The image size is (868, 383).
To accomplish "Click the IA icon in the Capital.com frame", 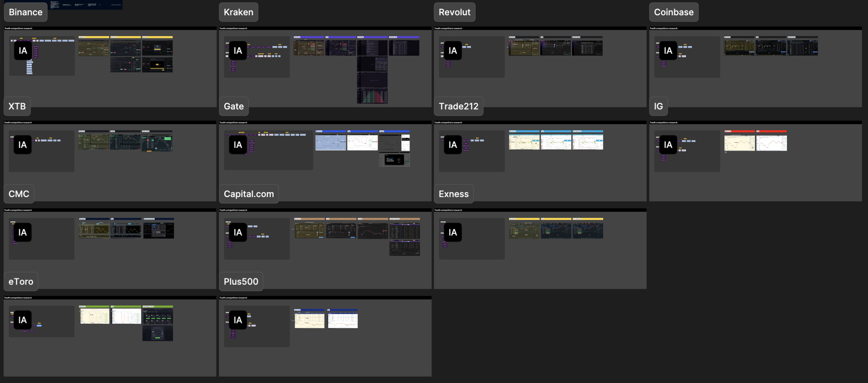I will pyautogui.click(x=238, y=232).
